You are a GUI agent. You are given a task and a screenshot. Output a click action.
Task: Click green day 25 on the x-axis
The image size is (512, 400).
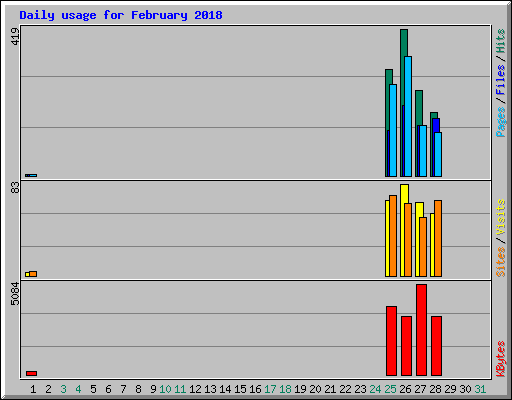pos(390,389)
